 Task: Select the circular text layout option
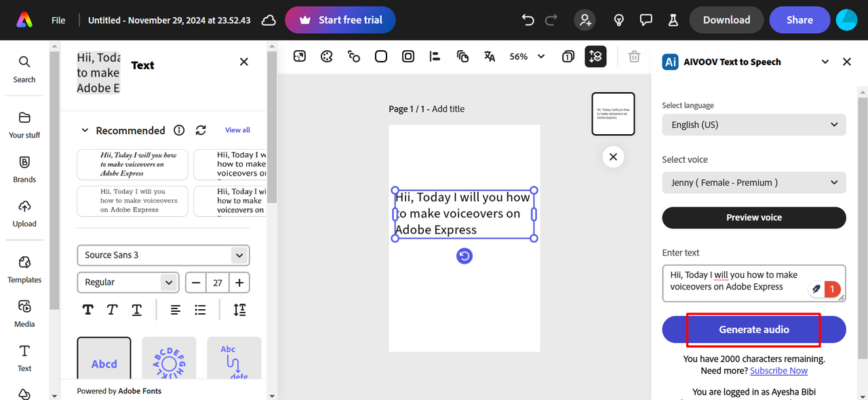point(169,359)
